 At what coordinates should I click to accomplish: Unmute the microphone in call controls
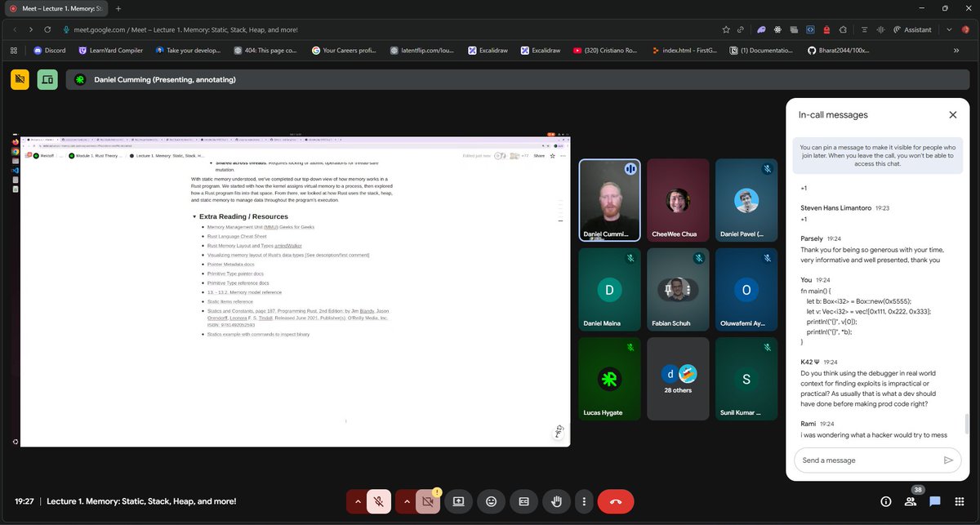pos(378,501)
